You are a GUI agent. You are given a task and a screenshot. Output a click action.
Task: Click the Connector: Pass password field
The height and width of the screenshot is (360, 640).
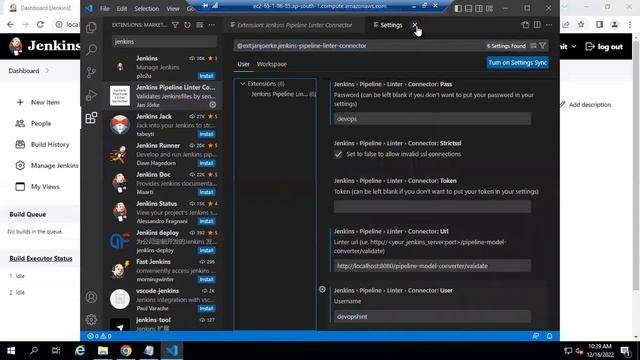[x=432, y=119]
